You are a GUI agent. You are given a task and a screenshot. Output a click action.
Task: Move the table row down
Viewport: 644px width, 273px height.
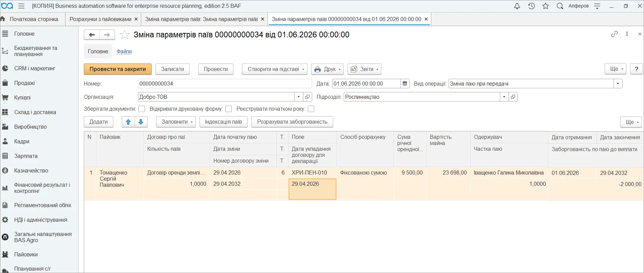141,122
